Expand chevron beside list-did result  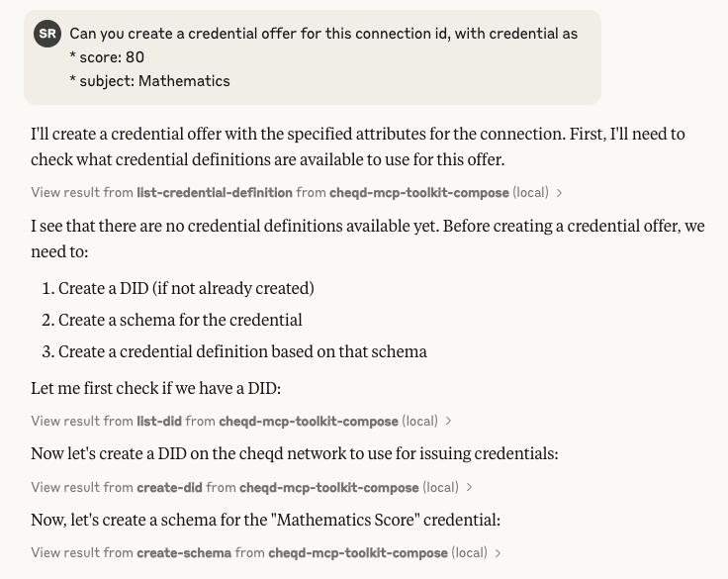click(449, 421)
